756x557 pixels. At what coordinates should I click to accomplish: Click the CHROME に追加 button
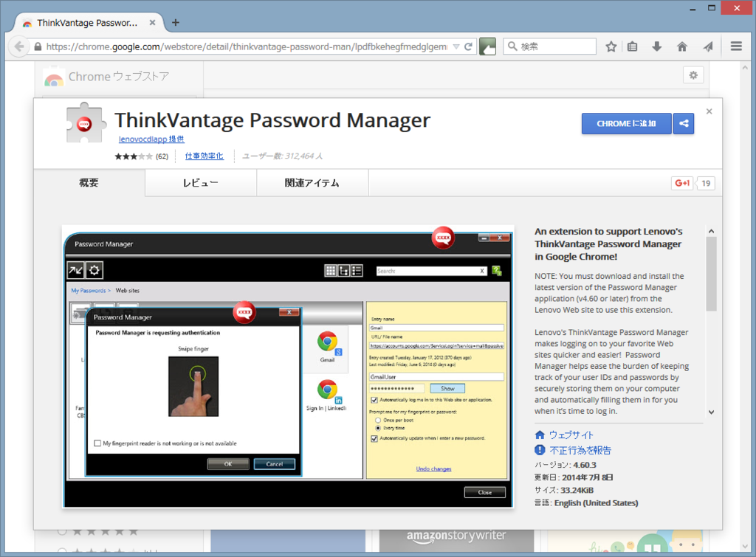(x=626, y=124)
